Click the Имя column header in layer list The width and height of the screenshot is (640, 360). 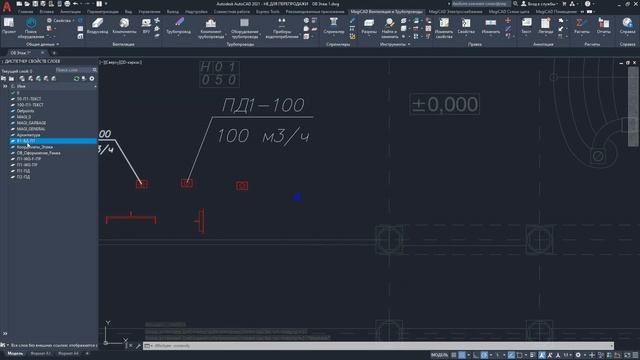(21, 87)
